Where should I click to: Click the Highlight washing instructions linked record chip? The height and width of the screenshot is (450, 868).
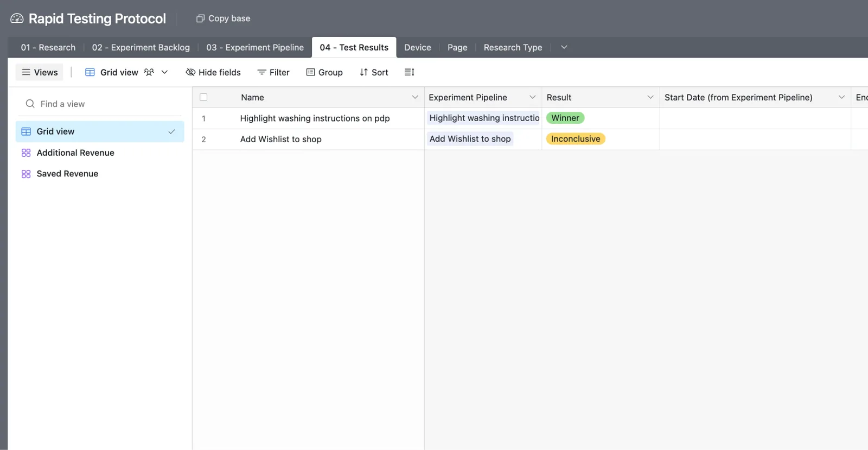click(x=483, y=118)
